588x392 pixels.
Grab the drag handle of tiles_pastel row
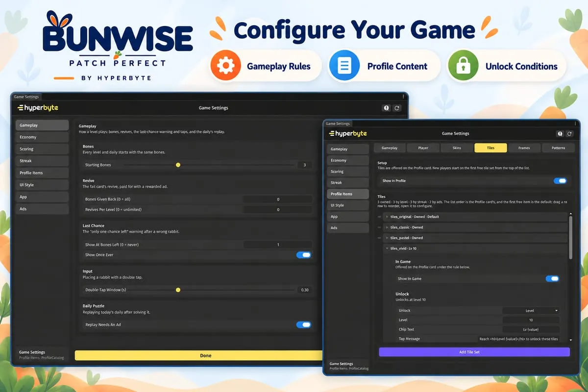pyautogui.click(x=380, y=238)
